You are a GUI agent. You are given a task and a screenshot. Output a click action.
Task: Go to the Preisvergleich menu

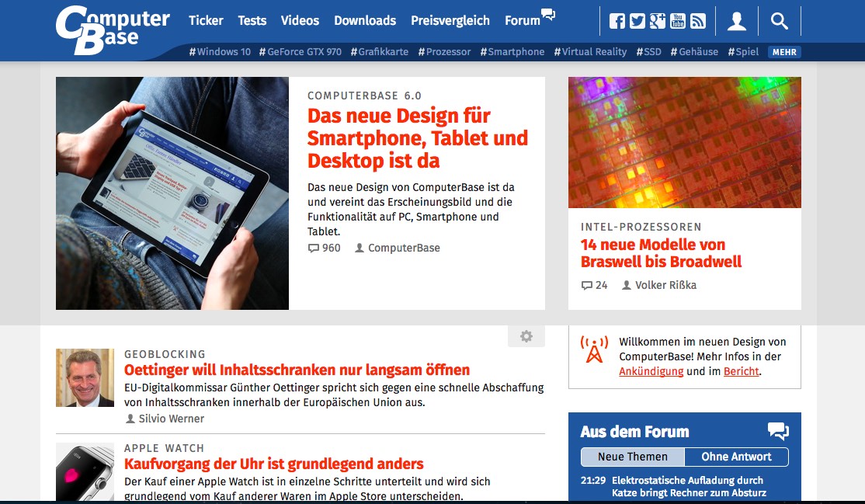[450, 21]
